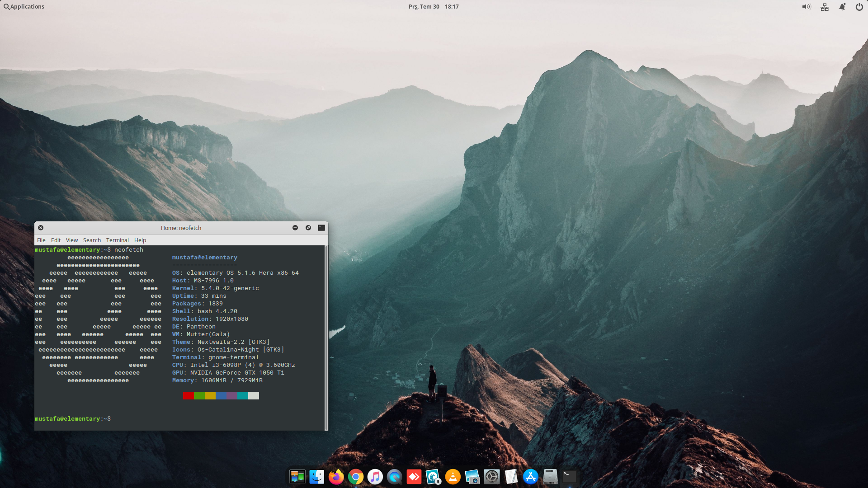Click the 'Theme: Nextwaita-2.2 [GTK3]' line
This screenshot has width=868, height=488.
point(221,342)
